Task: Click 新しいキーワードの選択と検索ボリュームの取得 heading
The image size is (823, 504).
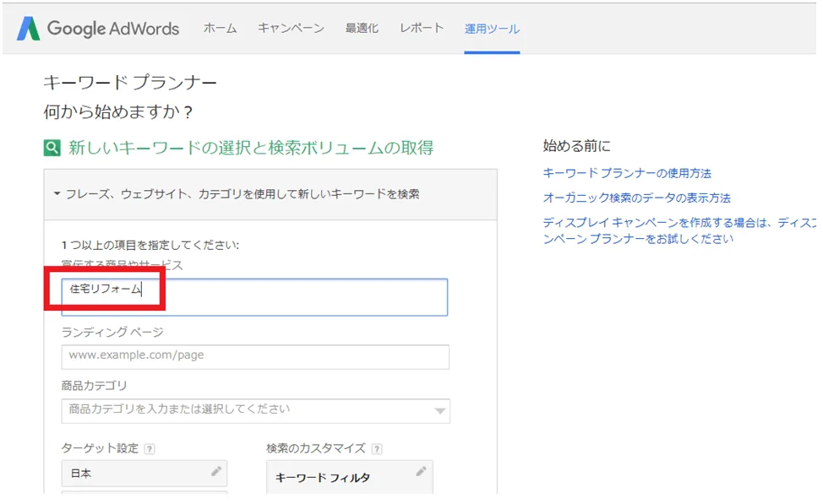Action: 251,148
